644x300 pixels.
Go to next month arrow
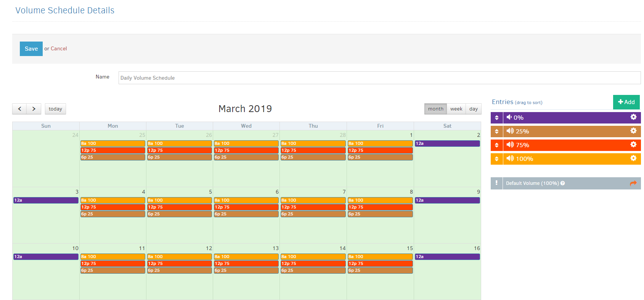pos(34,109)
